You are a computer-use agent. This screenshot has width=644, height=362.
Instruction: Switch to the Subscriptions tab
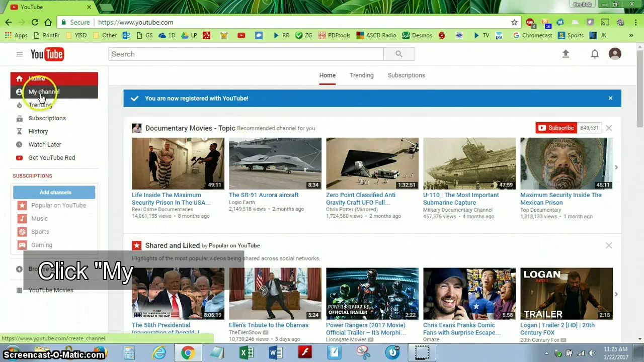coord(406,75)
